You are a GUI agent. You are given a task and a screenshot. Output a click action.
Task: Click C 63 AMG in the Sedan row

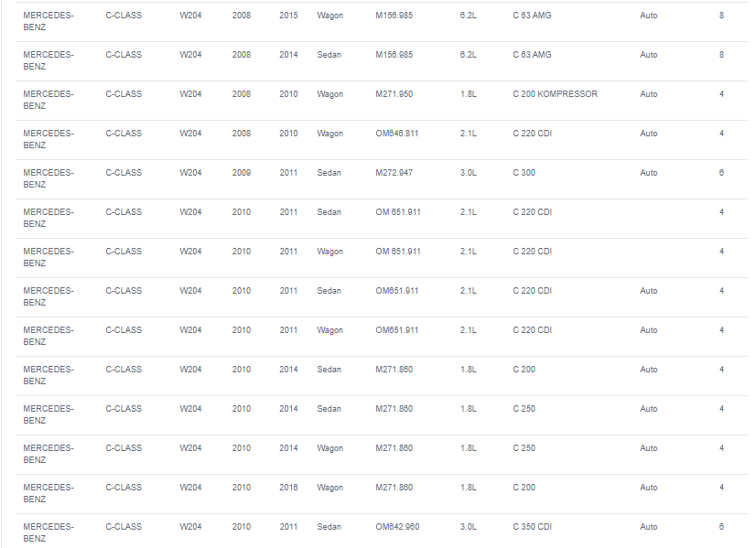[532, 55]
